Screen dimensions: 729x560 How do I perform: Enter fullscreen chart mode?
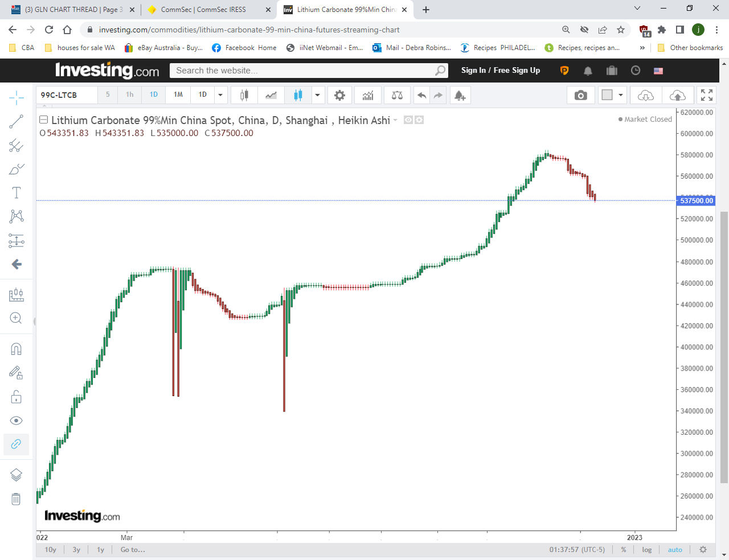[706, 95]
